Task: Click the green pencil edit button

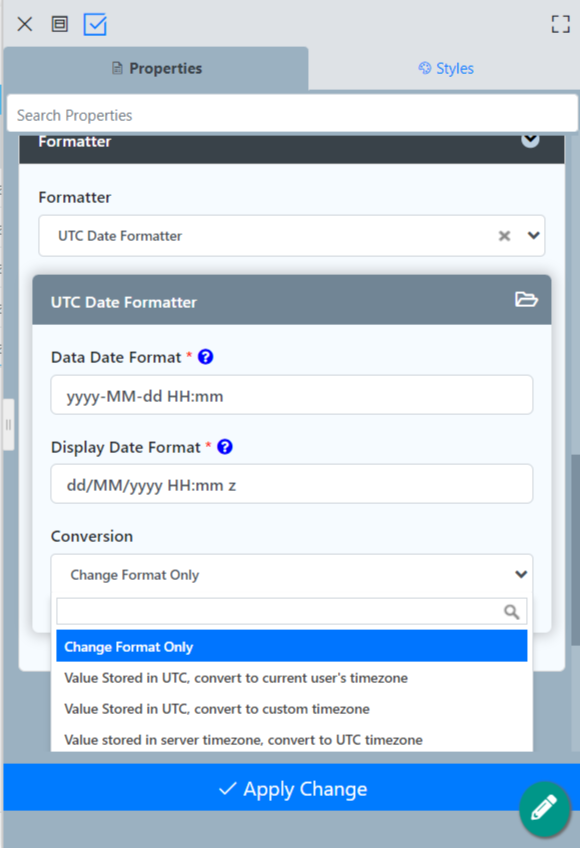Action: pos(545,809)
